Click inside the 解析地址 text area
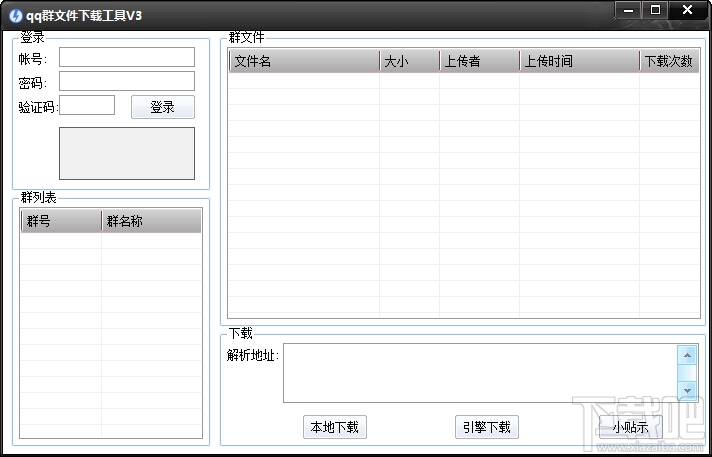712x457 pixels. click(480, 373)
